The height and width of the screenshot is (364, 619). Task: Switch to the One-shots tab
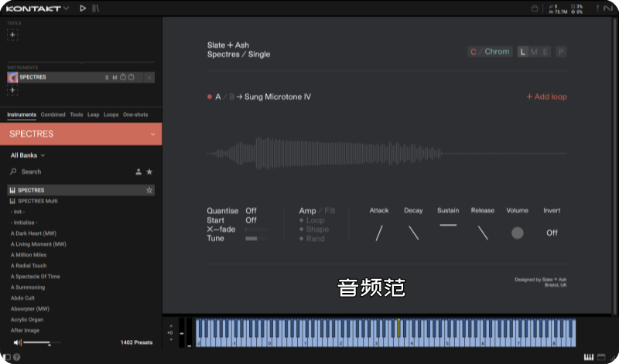click(135, 114)
